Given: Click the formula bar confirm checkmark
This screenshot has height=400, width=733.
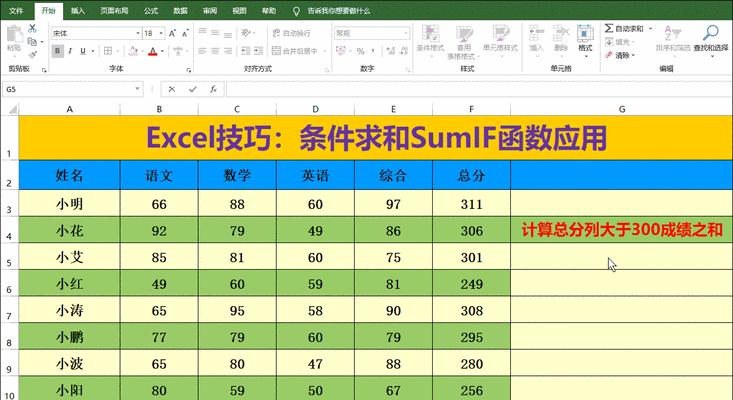Looking at the screenshot, I should (193, 89).
